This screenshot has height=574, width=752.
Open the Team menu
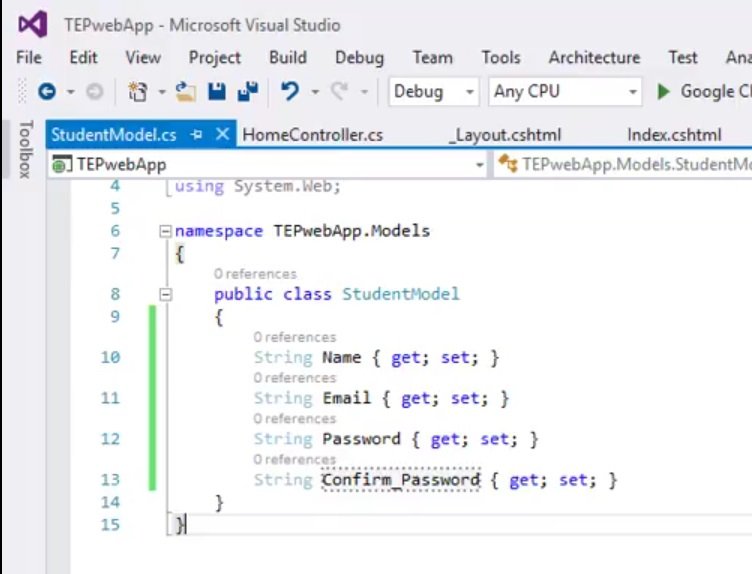[x=433, y=58]
